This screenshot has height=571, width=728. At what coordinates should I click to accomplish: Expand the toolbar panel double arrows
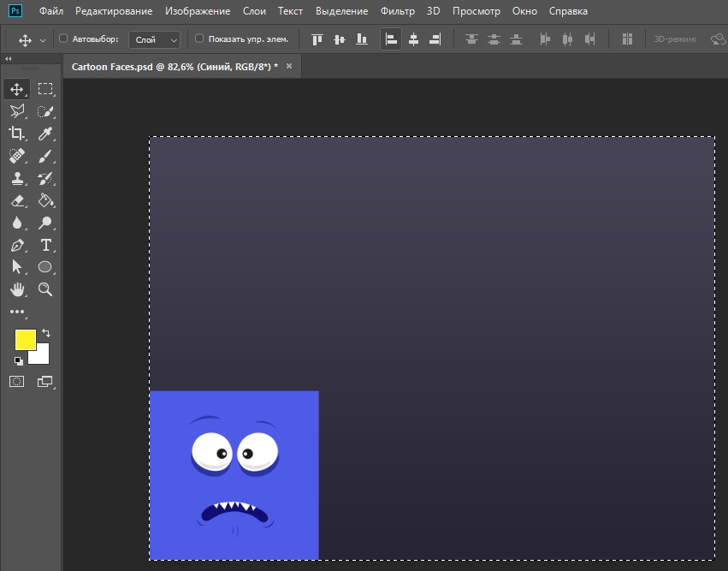click(9, 59)
